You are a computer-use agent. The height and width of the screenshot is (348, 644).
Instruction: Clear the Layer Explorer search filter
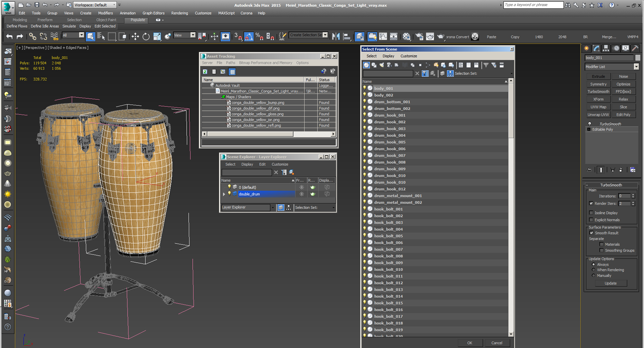(x=276, y=172)
